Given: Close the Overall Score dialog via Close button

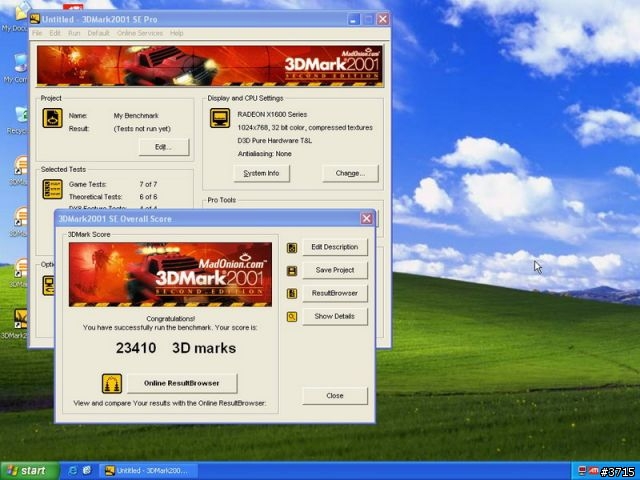Looking at the screenshot, I should tap(335, 396).
